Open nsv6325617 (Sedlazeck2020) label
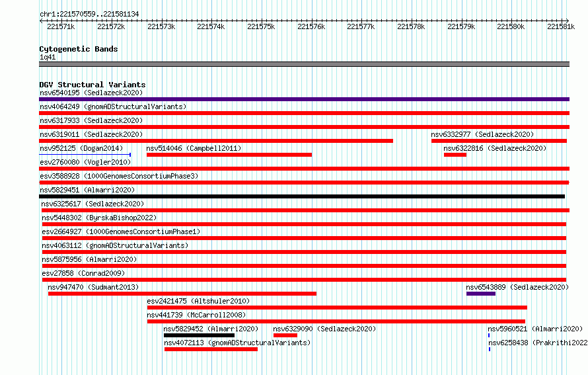Viewport: 588px width, 375px height. [x=92, y=204]
